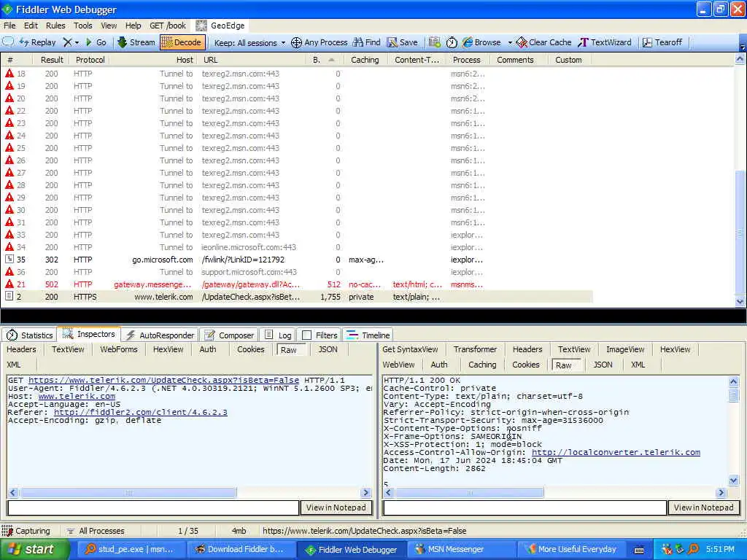747x560 pixels.
Task: Open the File menu
Action: (x=9, y=26)
